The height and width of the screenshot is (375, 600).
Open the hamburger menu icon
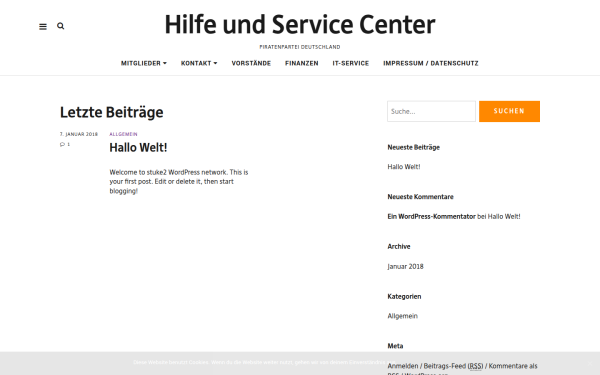43,26
